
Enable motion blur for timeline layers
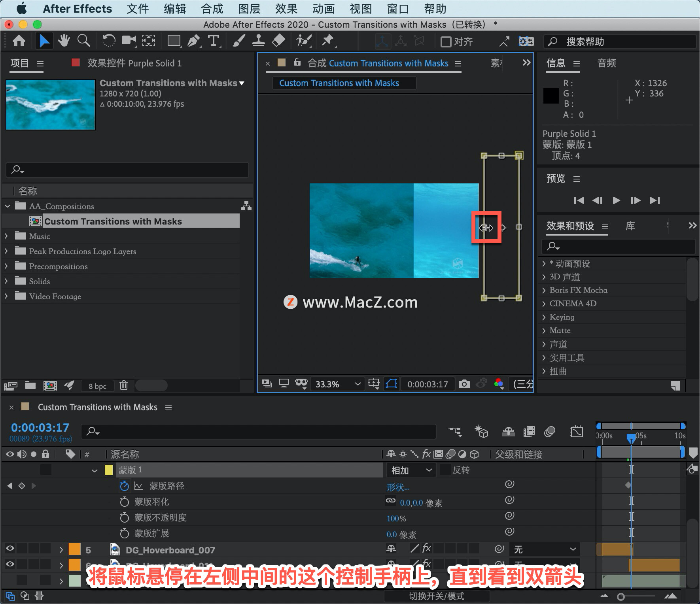pyautogui.click(x=550, y=432)
